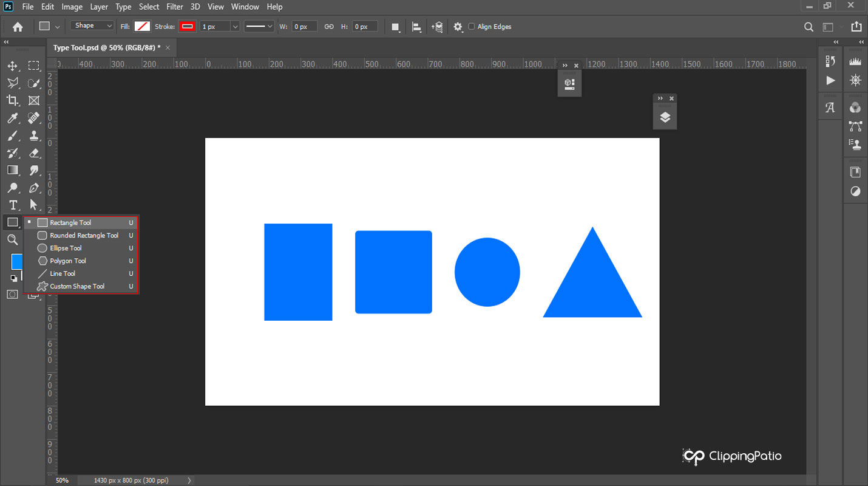This screenshot has height=486, width=868.
Task: Open the Histogram panel icon
Action: click(x=855, y=61)
